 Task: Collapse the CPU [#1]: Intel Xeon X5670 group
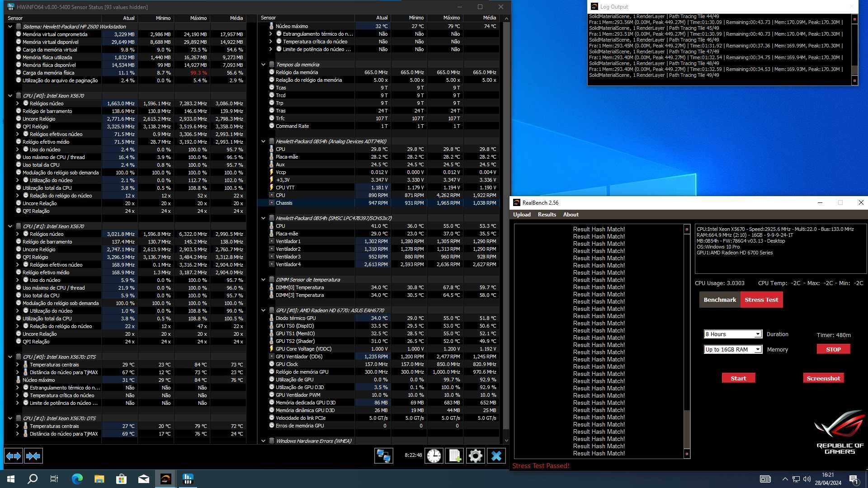coord(10,226)
